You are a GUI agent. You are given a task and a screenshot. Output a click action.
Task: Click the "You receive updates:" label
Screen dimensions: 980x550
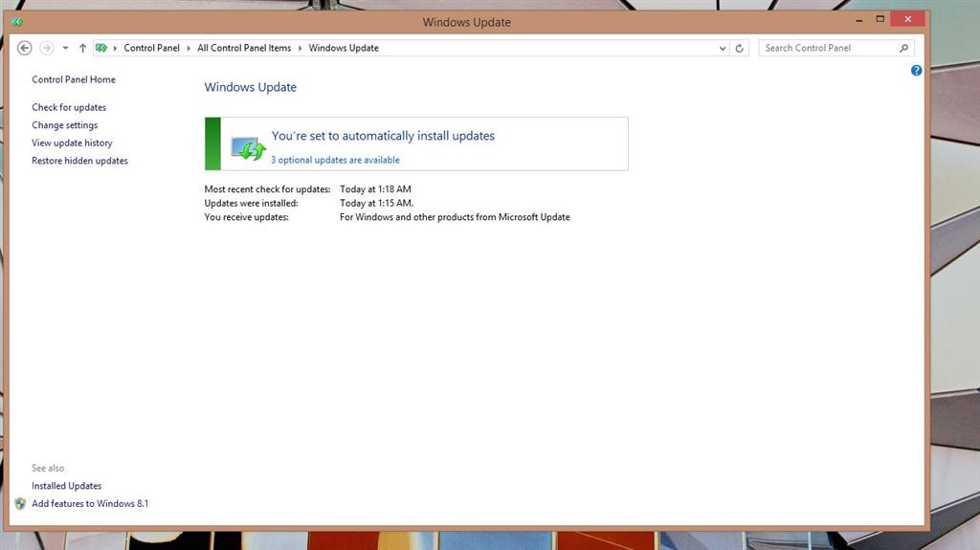[x=246, y=217]
